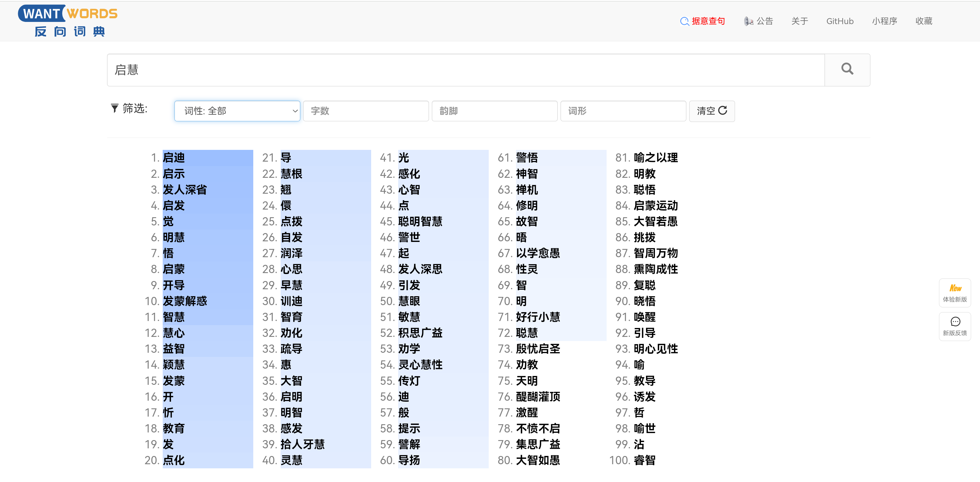
Task: Click the search box containing 启慧
Action: (x=466, y=70)
